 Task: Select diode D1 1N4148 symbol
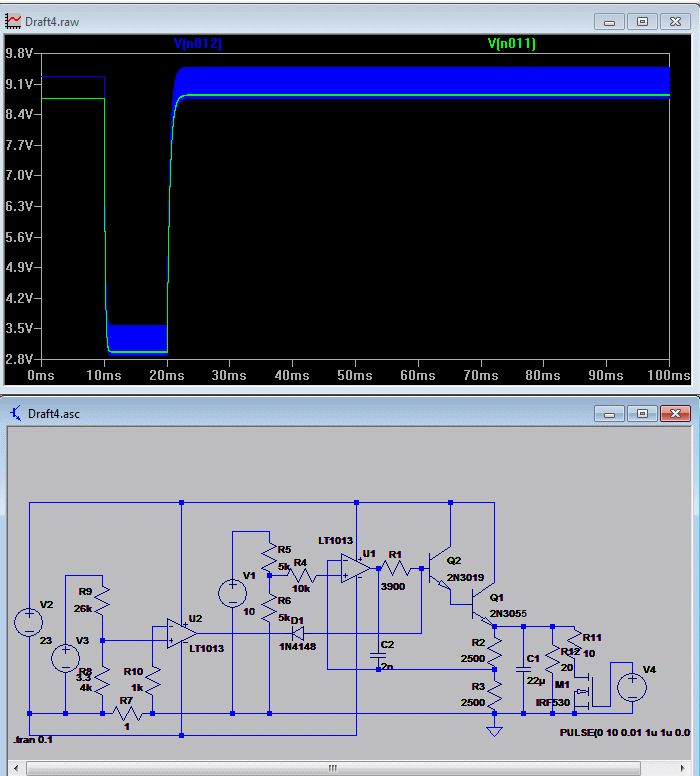tap(298, 633)
